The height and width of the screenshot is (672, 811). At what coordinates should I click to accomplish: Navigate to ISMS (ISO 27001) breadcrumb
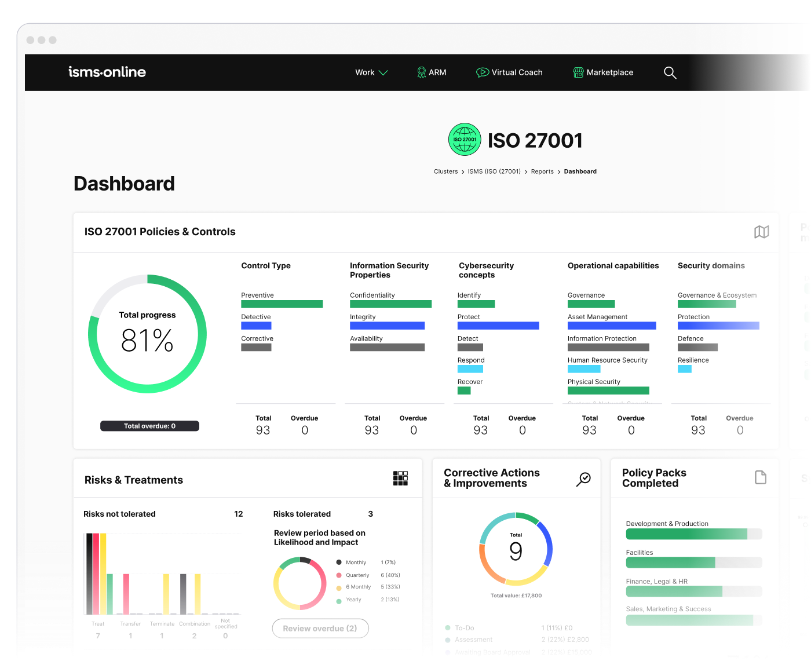[494, 171]
